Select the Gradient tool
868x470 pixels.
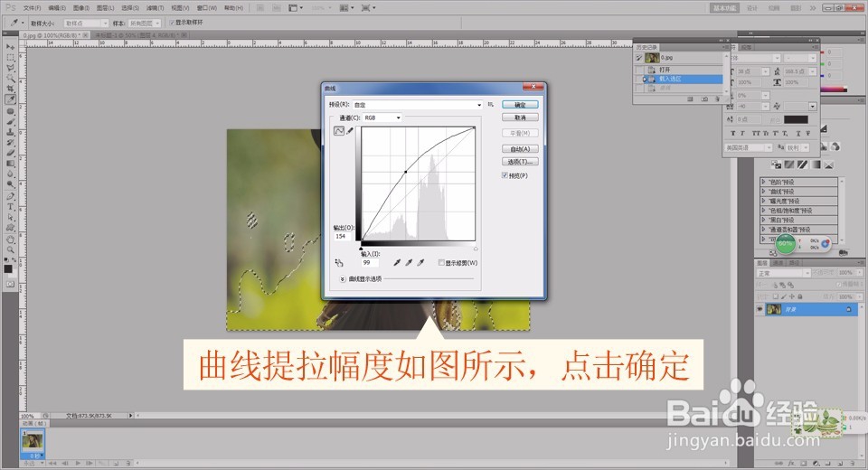10,164
